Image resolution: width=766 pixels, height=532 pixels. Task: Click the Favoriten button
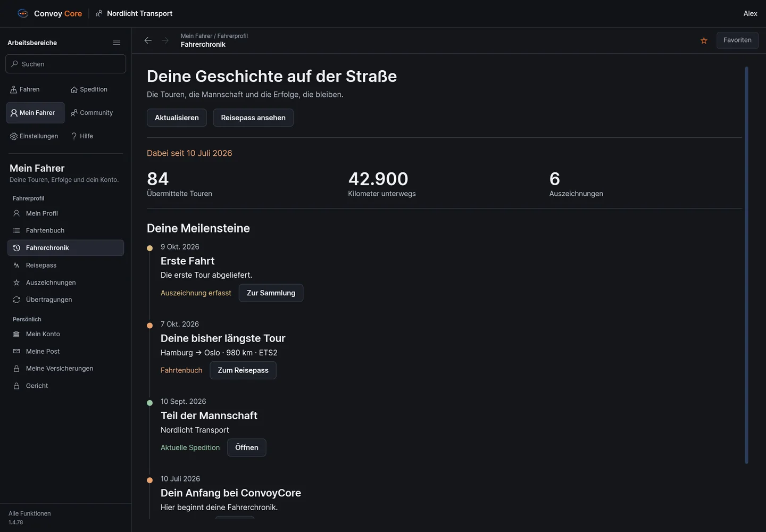[x=737, y=40]
